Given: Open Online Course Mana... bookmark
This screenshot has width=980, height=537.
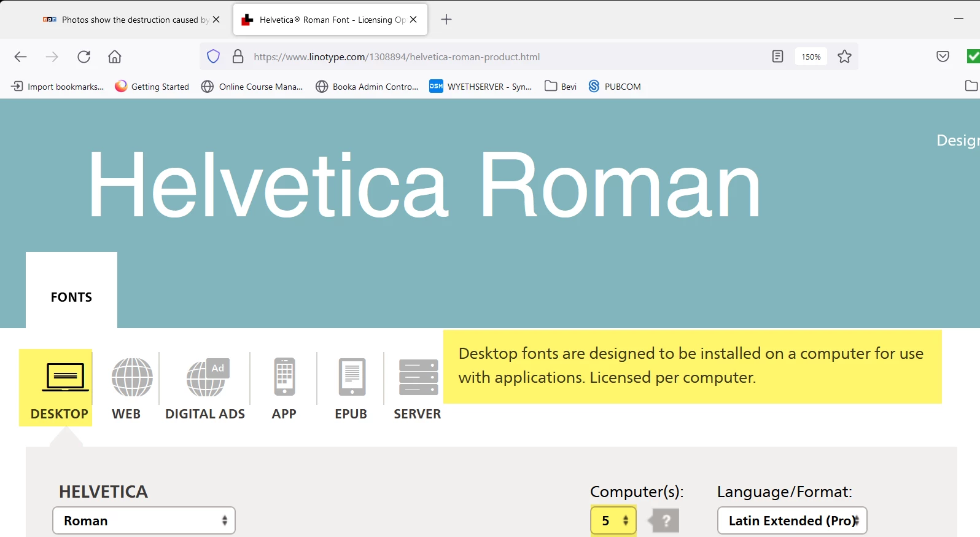Looking at the screenshot, I should (252, 87).
